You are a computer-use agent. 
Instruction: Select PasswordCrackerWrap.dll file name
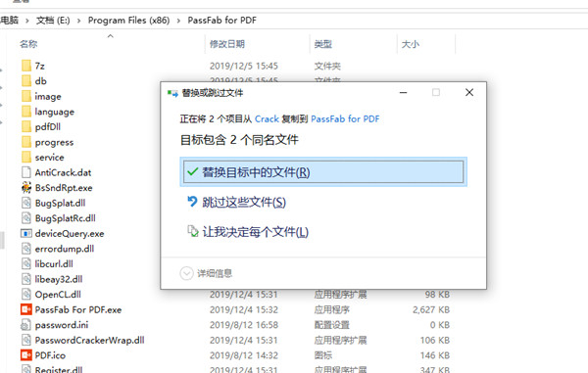89,340
